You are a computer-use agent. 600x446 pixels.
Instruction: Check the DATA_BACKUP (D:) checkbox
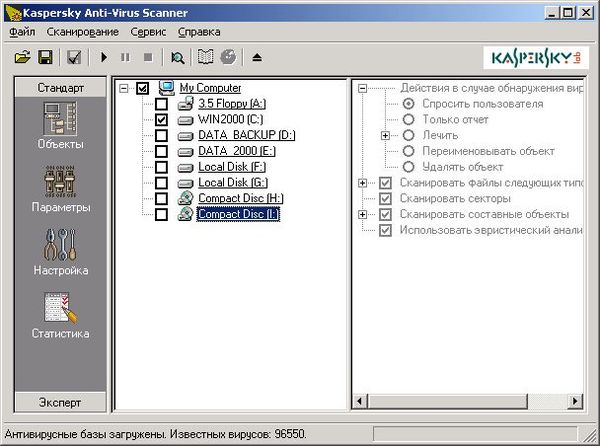(161, 135)
